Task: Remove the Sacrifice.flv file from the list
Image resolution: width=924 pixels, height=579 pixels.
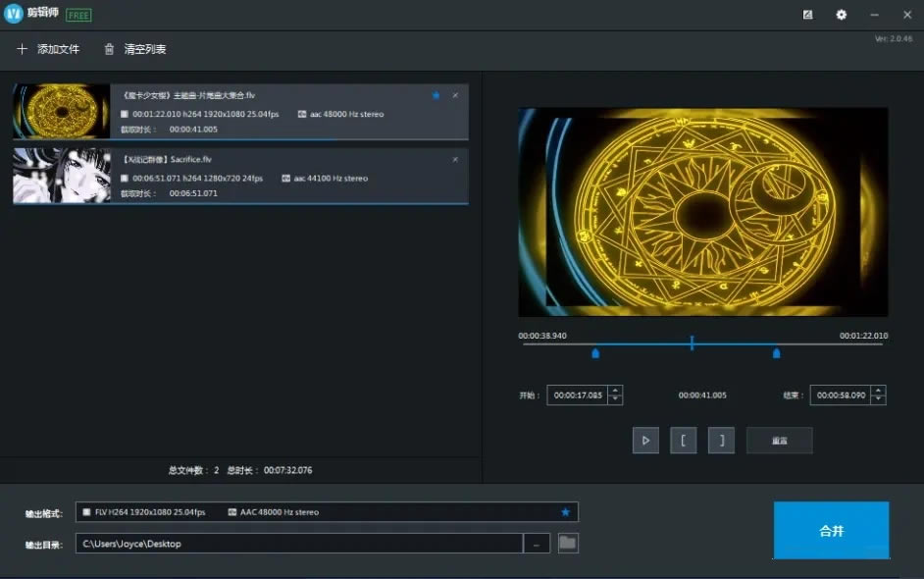Action: [x=455, y=159]
